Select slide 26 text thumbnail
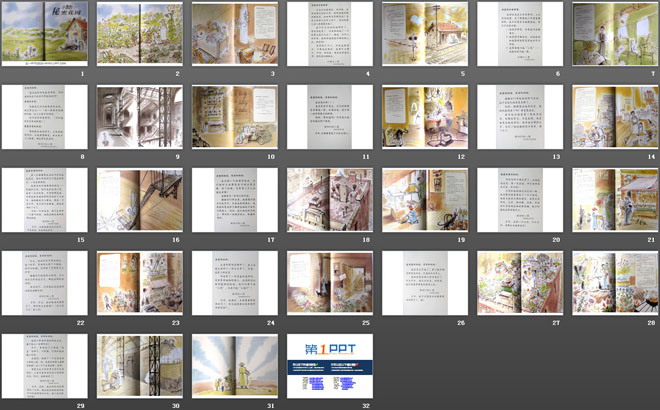This screenshot has height=410, width=660. coord(425,283)
